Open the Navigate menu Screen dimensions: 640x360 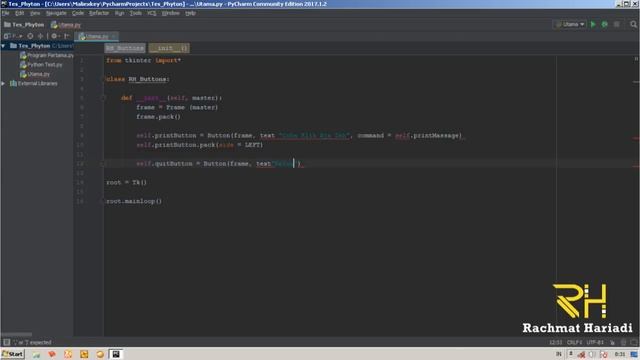tap(56, 13)
